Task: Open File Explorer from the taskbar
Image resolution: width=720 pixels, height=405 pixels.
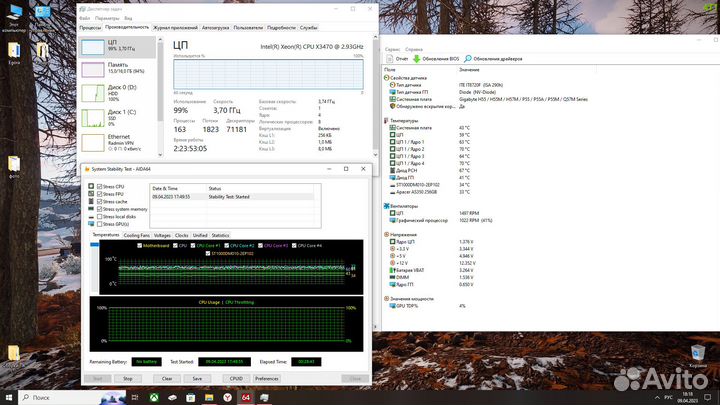Action: point(209,397)
